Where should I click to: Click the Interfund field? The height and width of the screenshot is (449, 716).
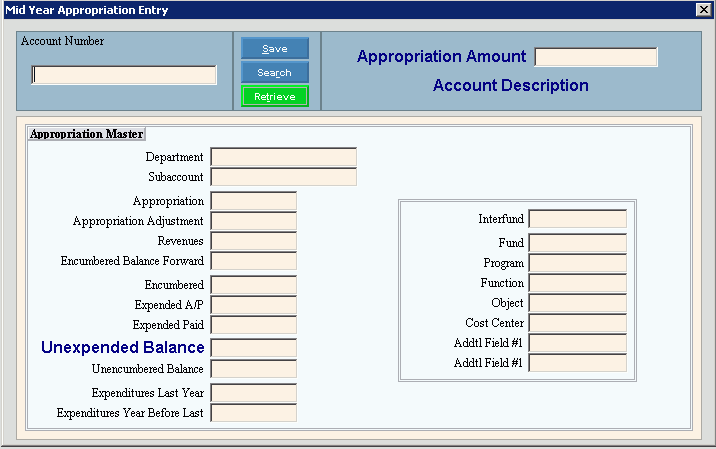[578, 219]
